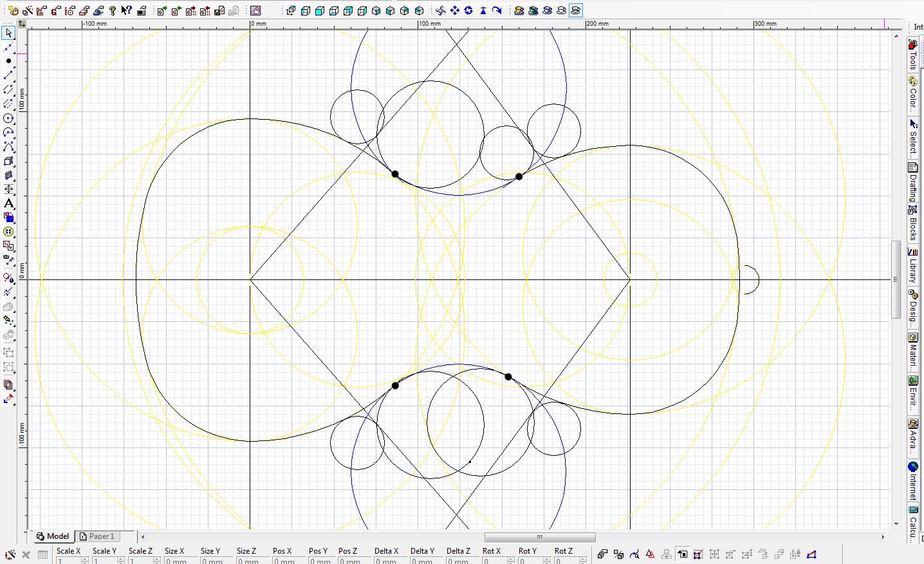Open the Advanced palette tab

pos(913,437)
